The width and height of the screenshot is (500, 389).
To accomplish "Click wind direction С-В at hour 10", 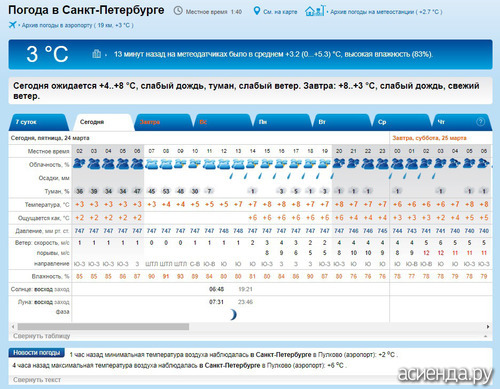I will (195, 264).
